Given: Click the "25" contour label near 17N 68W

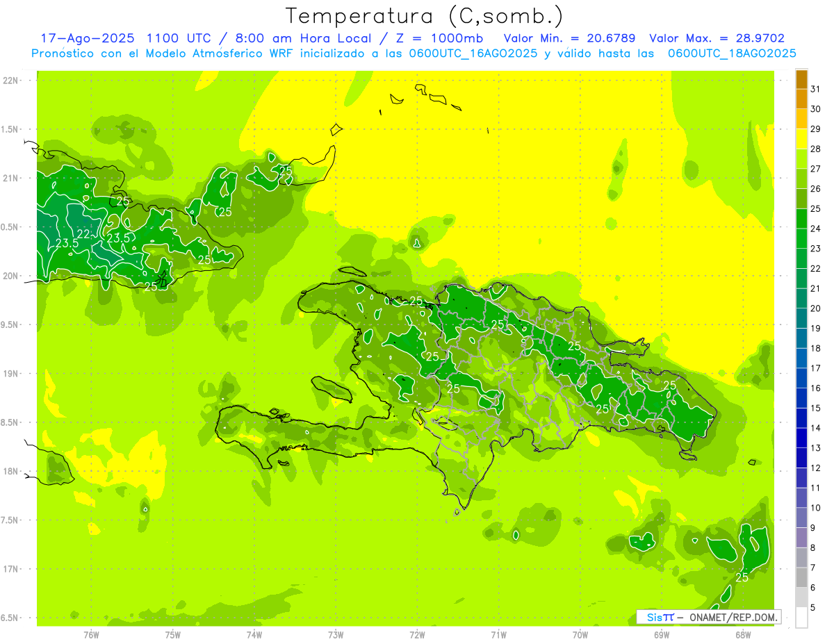Looking at the screenshot, I should [x=742, y=577].
